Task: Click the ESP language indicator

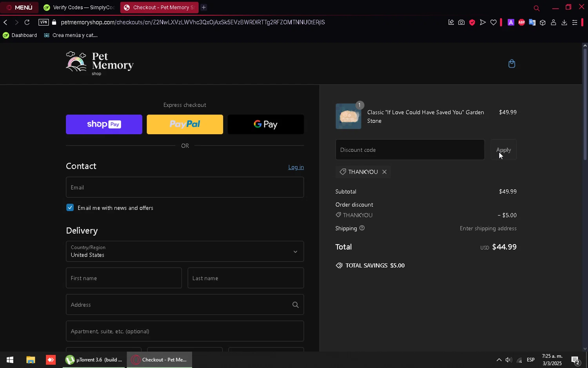Action: click(x=531, y=360)
